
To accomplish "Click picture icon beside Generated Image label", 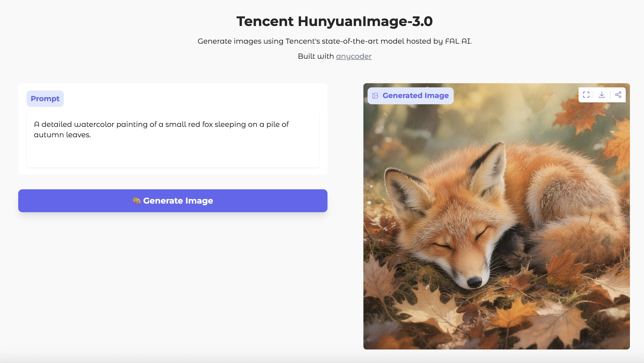I will pyautogui.click(x=375, y=96).
